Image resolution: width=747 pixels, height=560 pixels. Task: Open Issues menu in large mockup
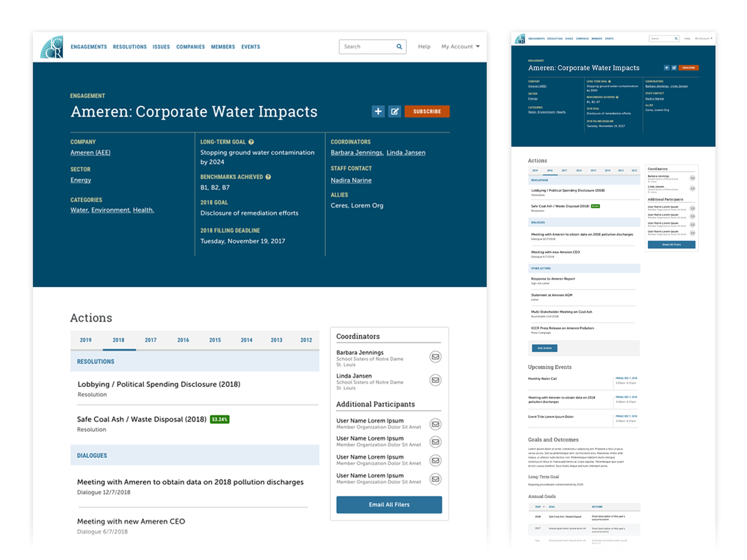tap(161, 47)
